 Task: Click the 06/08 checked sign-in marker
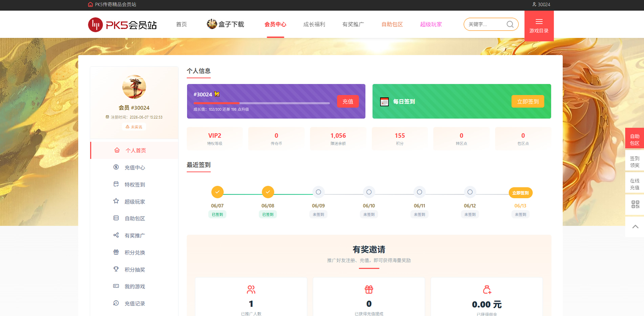(x=268, y=192)
